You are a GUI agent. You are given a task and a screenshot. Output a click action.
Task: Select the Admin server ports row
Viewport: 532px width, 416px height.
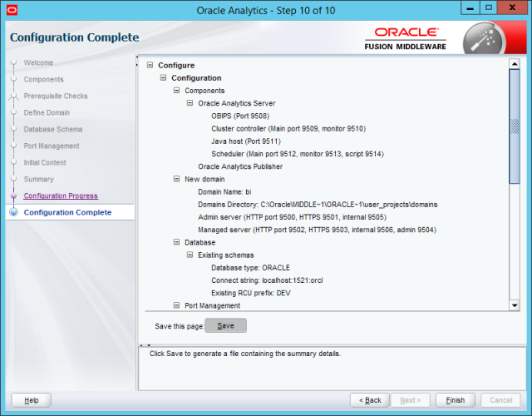[x=292, y=216]
